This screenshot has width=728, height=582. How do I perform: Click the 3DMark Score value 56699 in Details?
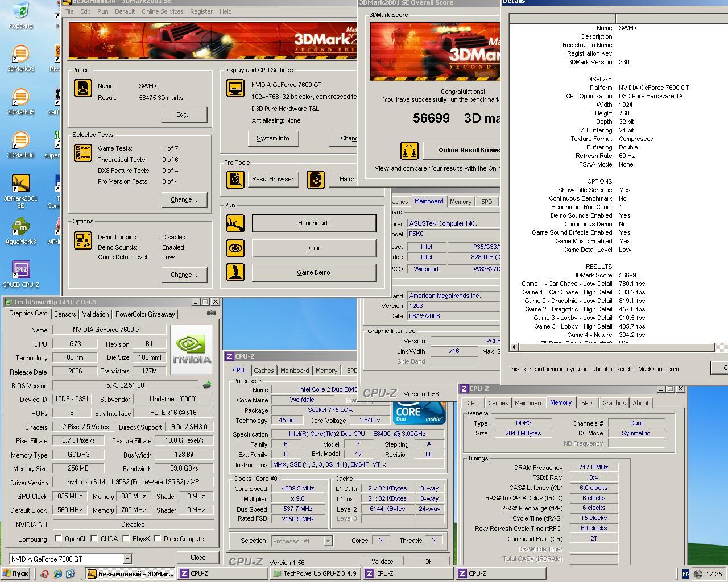pos(627,275)
